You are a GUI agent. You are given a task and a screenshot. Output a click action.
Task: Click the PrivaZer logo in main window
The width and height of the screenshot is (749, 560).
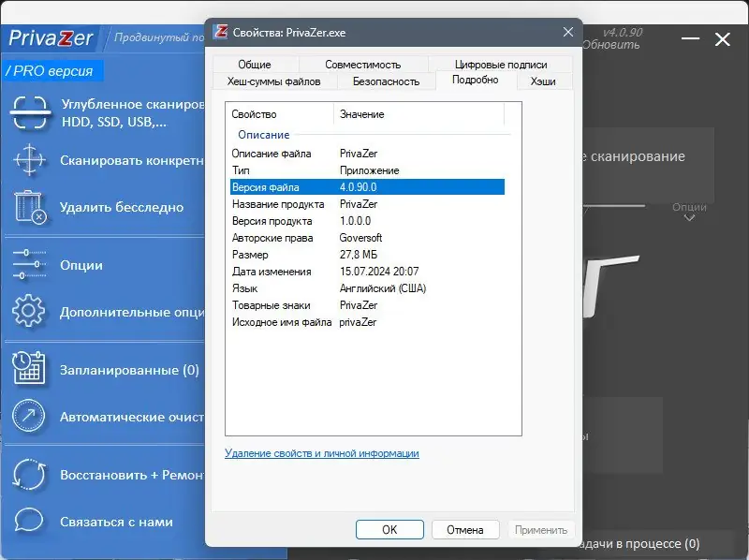click(x=51, y=37)
